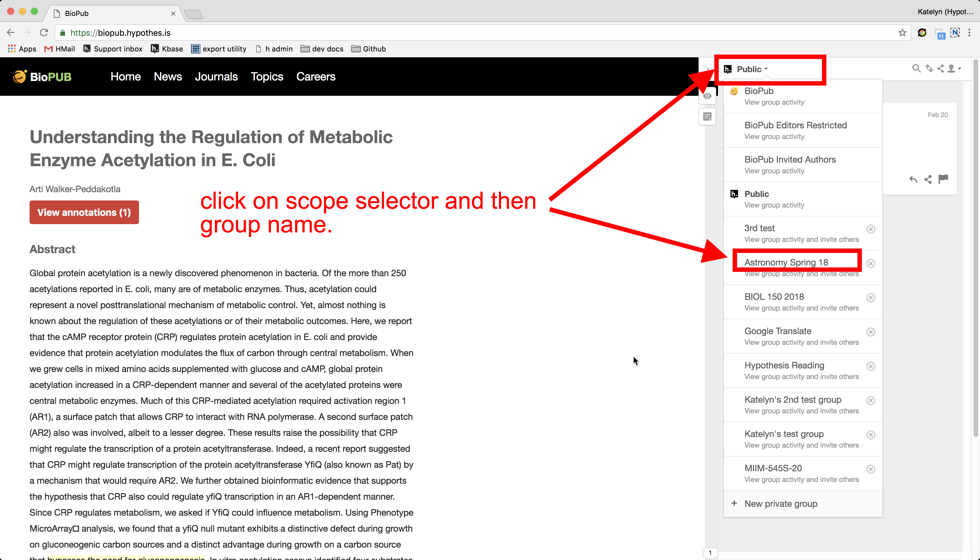Screen dimensions: 980x560
Task: Open the Journals navigation menu item
Action: coord(216,77)
